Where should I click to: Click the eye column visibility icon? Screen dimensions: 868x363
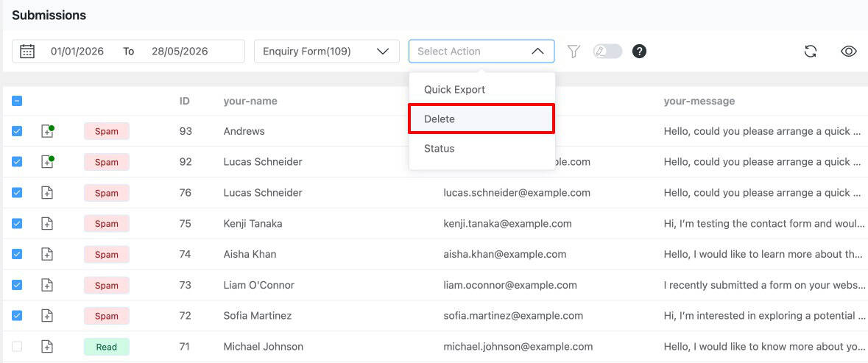tap(849, 52)
